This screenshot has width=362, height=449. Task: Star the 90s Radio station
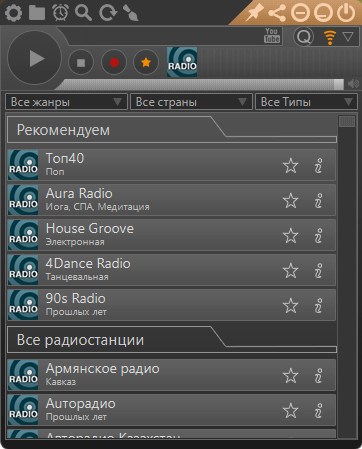(x=291, y=305)
